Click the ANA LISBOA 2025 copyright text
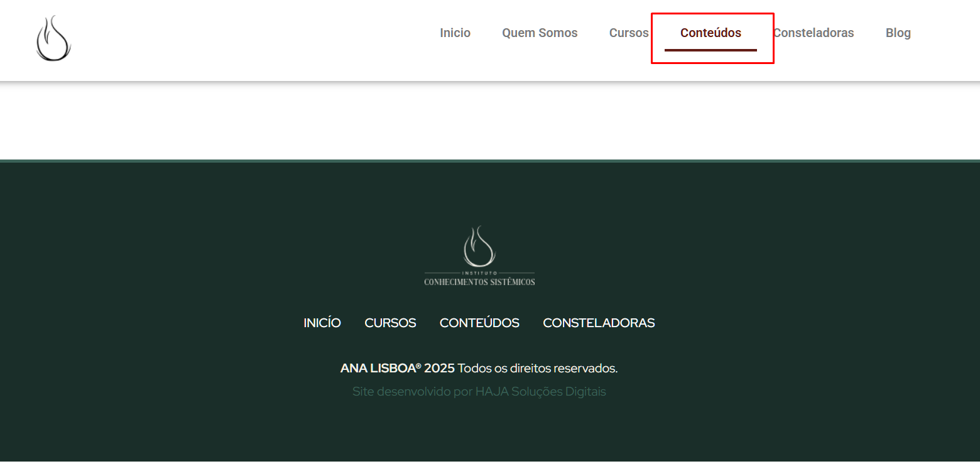 click(397, 369)
